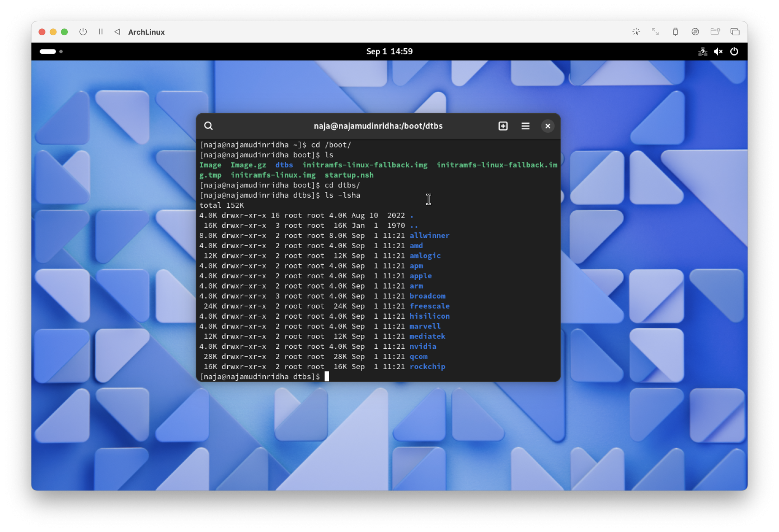Click the terminal title naja@najamudinridha:/boot/dtbs
This screenshot has height=532, width=779.
click(378, 126)
